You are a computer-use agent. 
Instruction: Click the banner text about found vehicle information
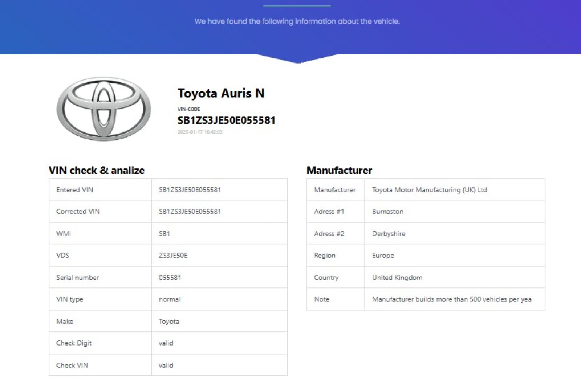click(x=297, y=21)
